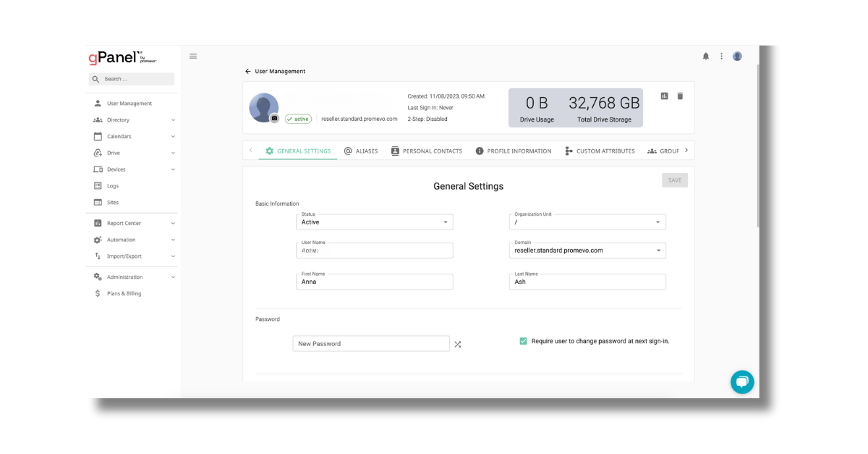The image size is (868, 454).
Task: Click the camera icon on the profile photo
Action: pyautogui.click(x=274, y=117)
